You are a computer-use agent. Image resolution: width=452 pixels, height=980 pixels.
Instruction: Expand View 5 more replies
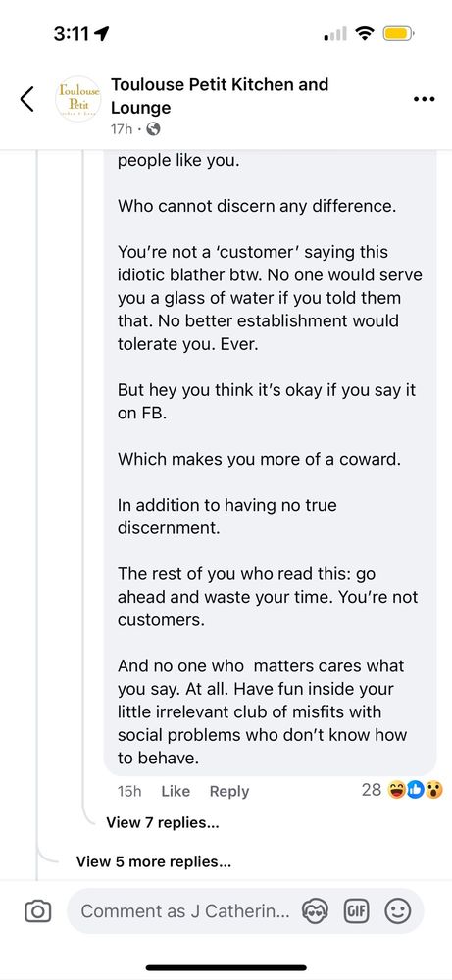coord(154,861)
